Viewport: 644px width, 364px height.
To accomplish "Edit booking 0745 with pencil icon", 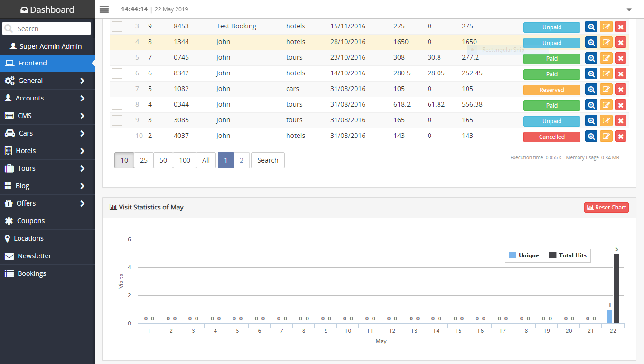I will [606, 58].
